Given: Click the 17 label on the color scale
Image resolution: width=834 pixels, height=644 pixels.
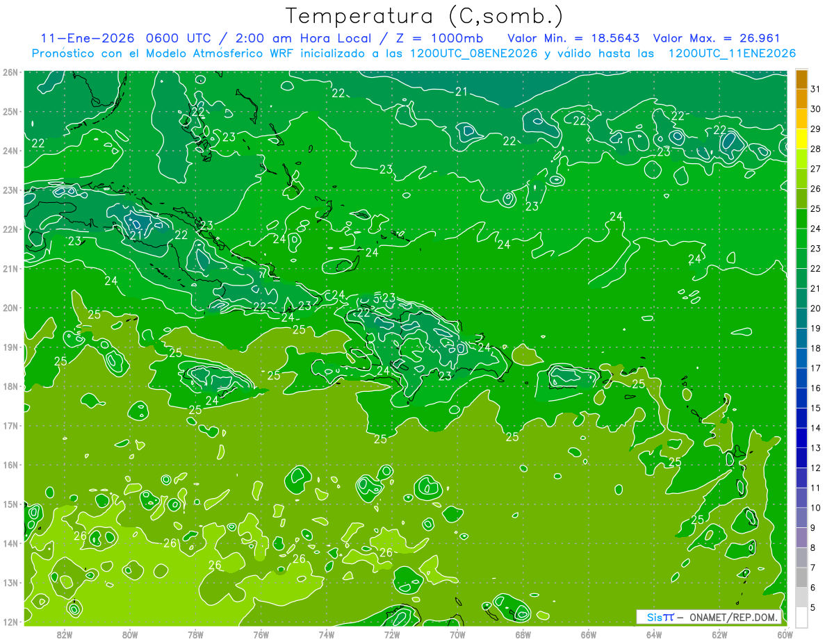Looking at the screenshot, I should click(815, 368).
